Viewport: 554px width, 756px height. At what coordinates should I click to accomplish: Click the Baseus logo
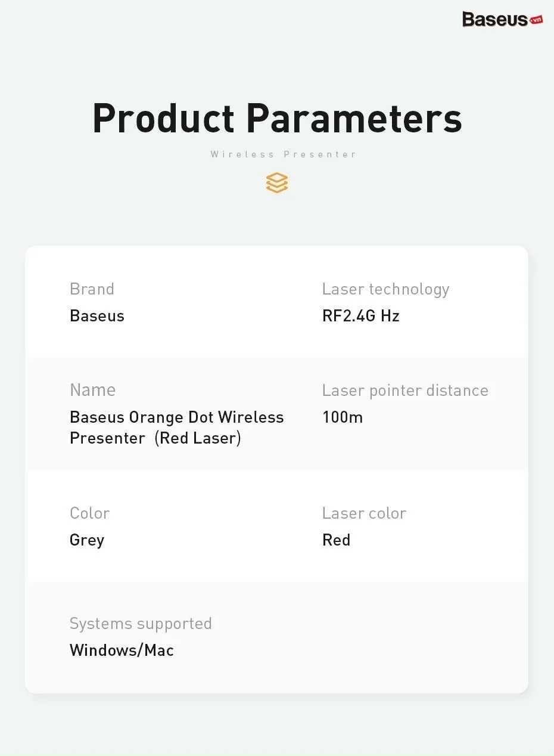pos(494,19)
